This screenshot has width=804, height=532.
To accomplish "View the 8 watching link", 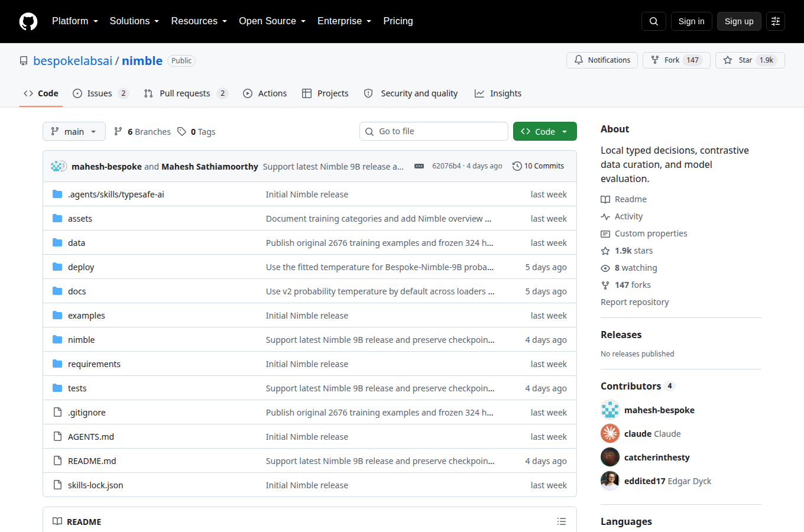I will (x=629, y=268).
